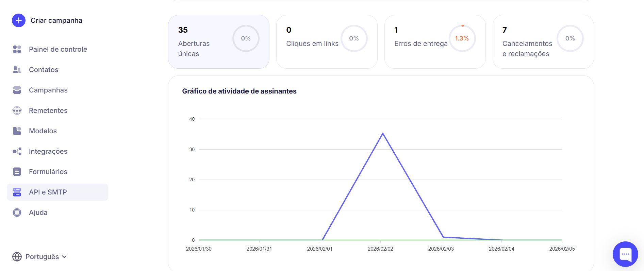Go to the Contatos menu item
644x271 pixels.
44,70
